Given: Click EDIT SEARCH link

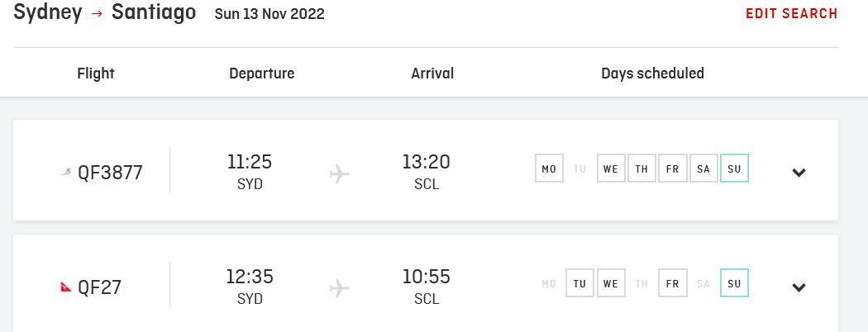Looking at the screenshot, I should pyautogui.click(x=792, y=14).
